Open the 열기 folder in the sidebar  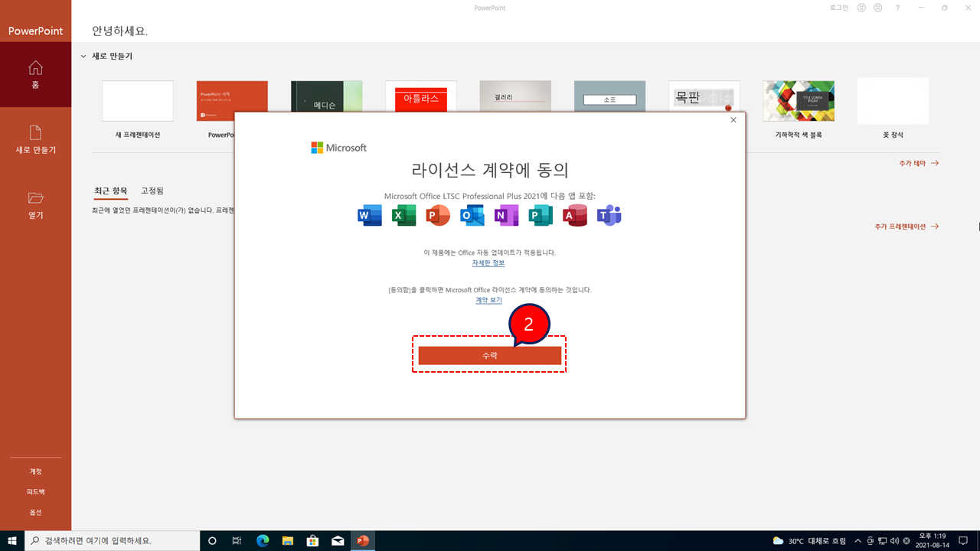click(x=35, y=205)
